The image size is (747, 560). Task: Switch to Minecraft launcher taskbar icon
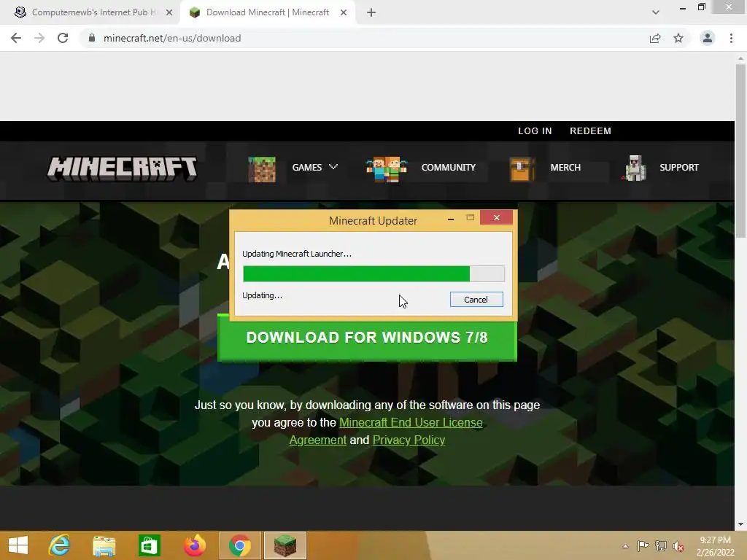(285, 545)
